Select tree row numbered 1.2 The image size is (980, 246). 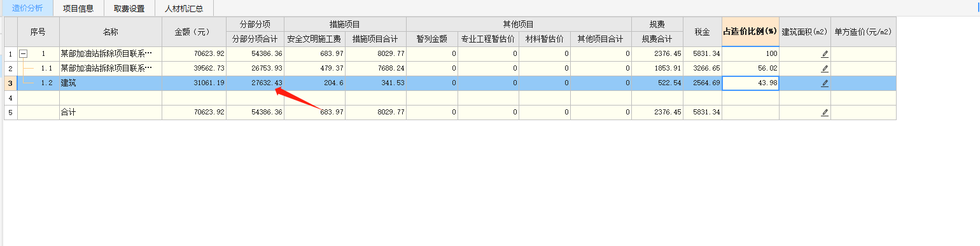click(38, 83)
